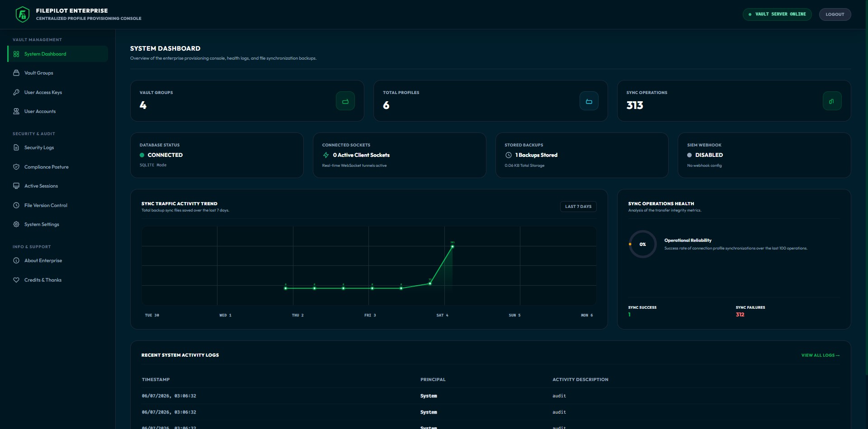Click the System Dashboard grid icon
Image resolution: width=868 pixels, height=429 pixels.
(x=16, y=54)
